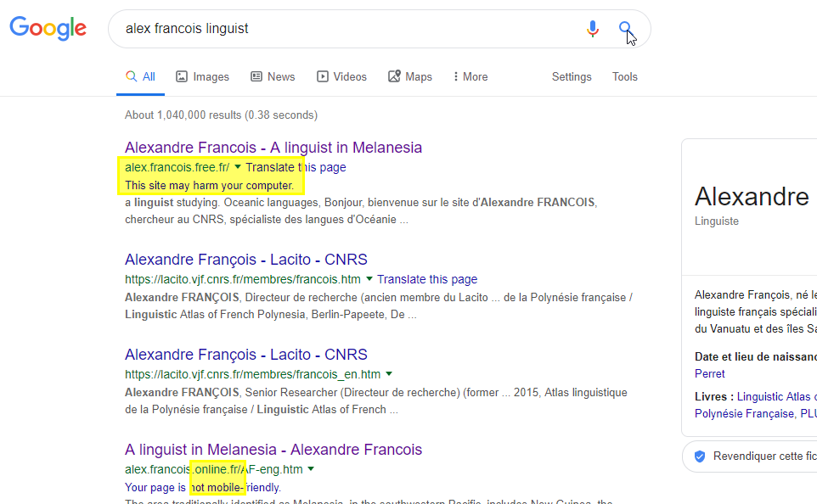Open the Maps tab
Image resolution: width=817 pixels, height=504 pixels.
point(409,77)
